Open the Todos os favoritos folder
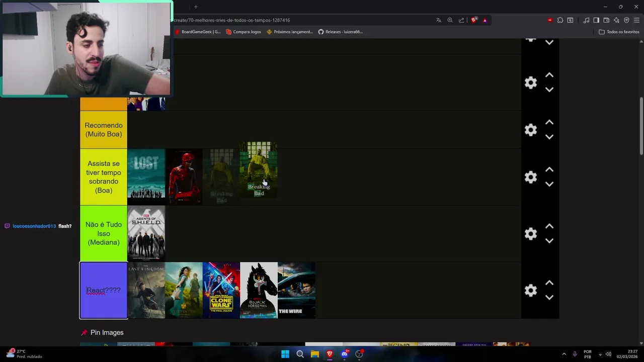This screenshot has width=644, height=362. [619, 32]
